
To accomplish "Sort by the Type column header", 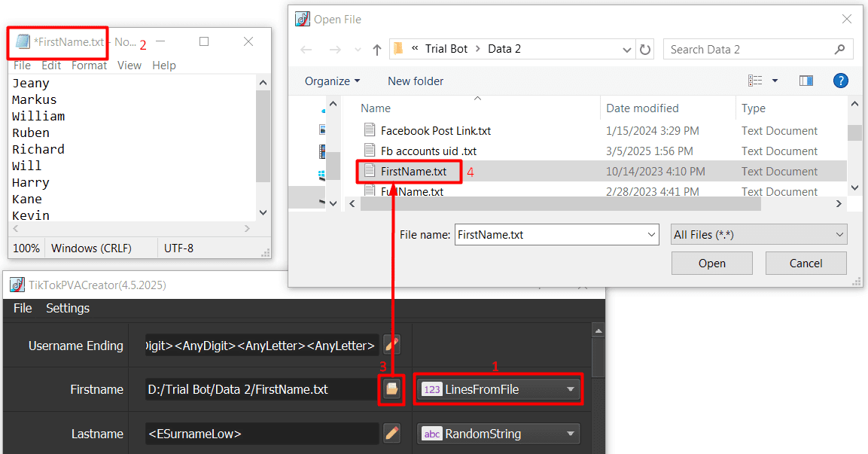I will click(754, 108).
